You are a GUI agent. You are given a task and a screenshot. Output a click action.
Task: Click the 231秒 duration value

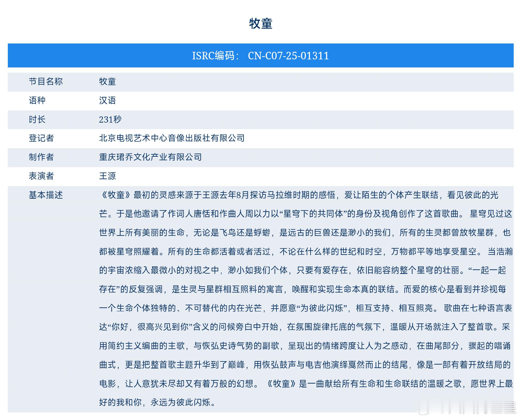click(110, 120)
